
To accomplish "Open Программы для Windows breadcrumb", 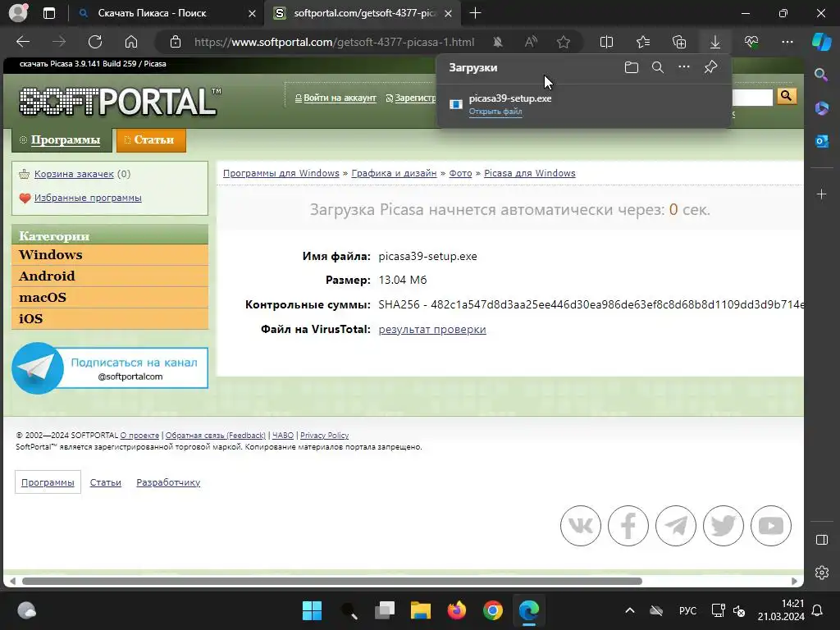I will click(x=281, y=173).
